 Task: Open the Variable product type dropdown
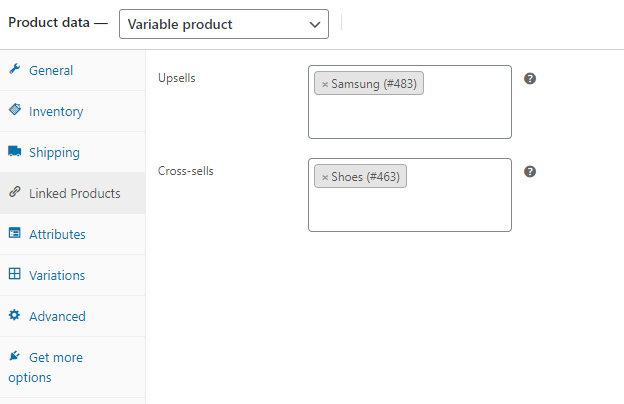(x=223, y=24)
